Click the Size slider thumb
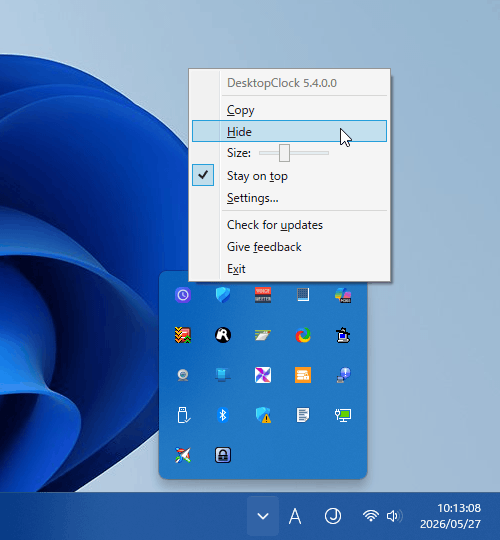Viewport: 500px width, 540px height. (x=284, y=153)
